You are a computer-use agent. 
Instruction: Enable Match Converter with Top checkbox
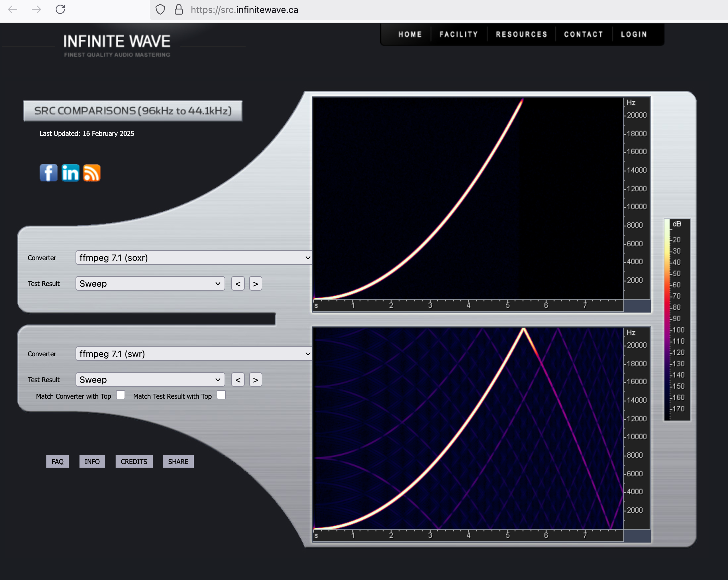(x=121, y=395)
